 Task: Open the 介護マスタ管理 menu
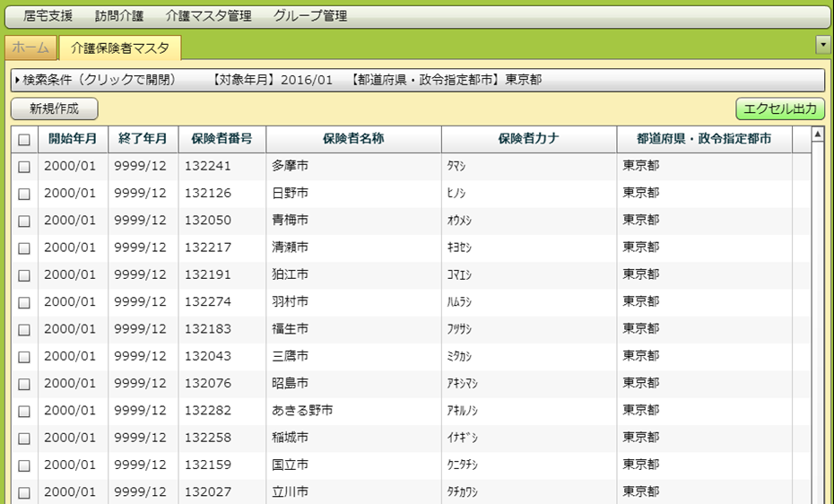[x=208, y=16]
